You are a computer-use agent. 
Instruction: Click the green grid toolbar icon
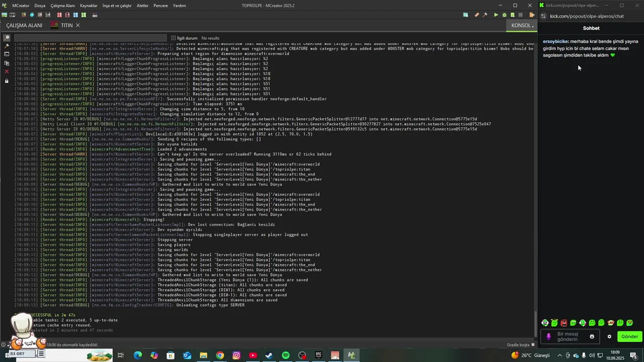84,15
